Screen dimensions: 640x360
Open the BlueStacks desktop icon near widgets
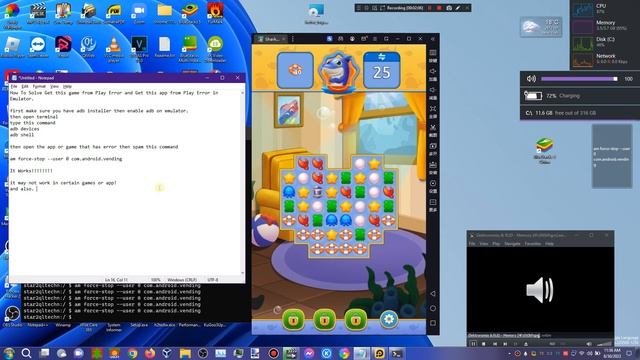click(x=544, y=150)
